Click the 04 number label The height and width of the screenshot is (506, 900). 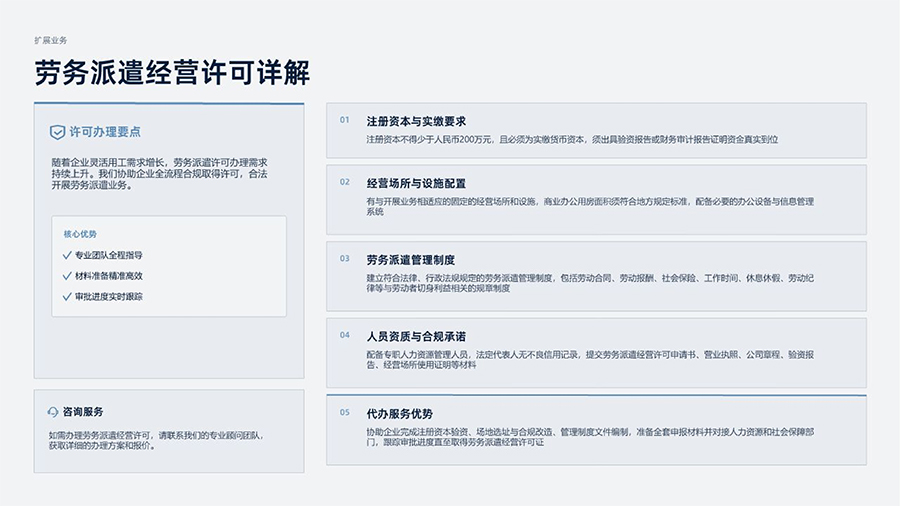point(344,335)
